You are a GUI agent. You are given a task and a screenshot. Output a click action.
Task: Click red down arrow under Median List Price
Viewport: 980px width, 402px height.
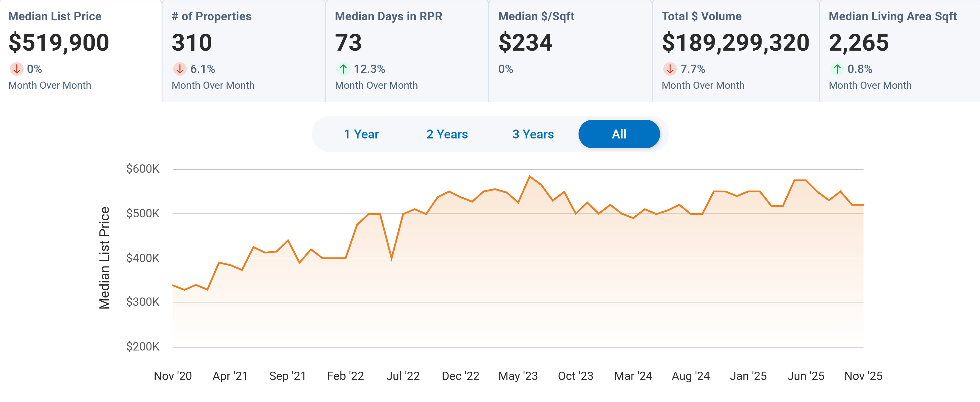pos(16,69)
